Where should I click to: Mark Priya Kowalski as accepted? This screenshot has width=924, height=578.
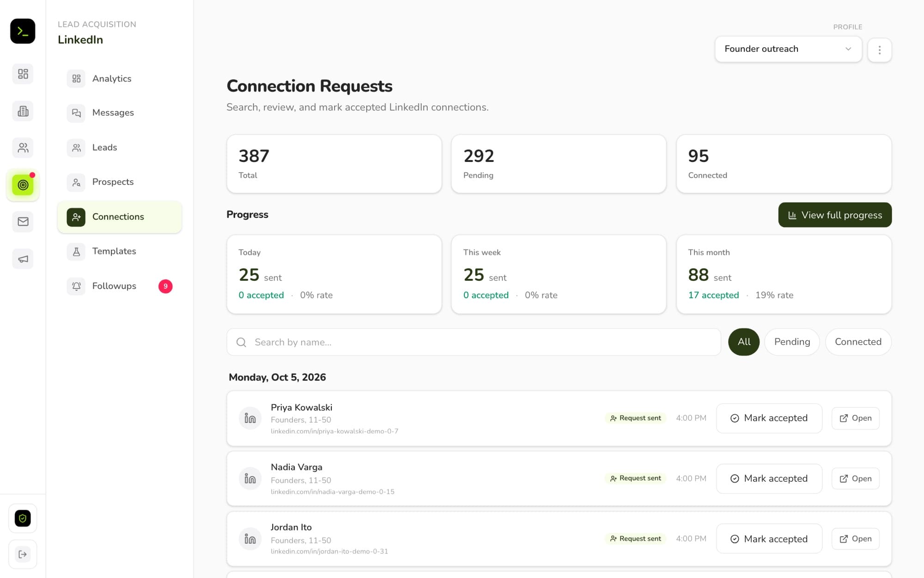[769, 418]
